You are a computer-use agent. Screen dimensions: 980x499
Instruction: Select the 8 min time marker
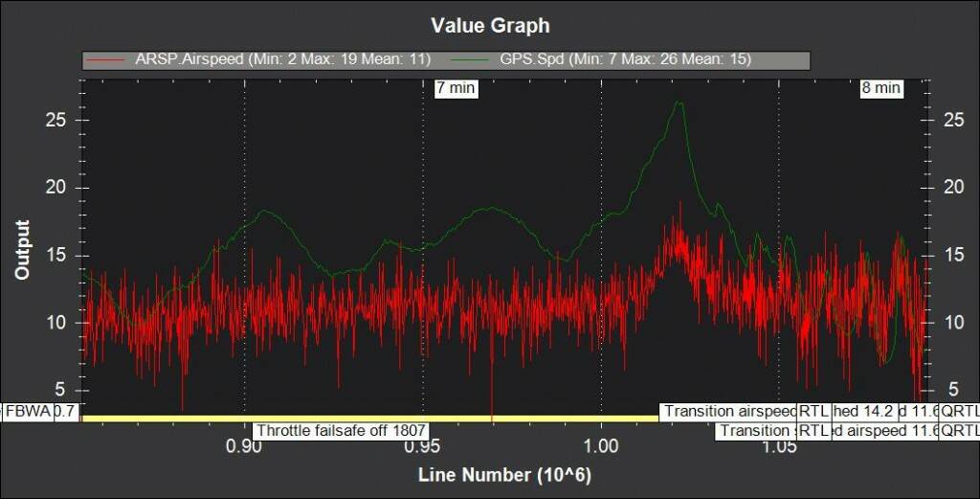pyautogui.click(x=880, y=88)
